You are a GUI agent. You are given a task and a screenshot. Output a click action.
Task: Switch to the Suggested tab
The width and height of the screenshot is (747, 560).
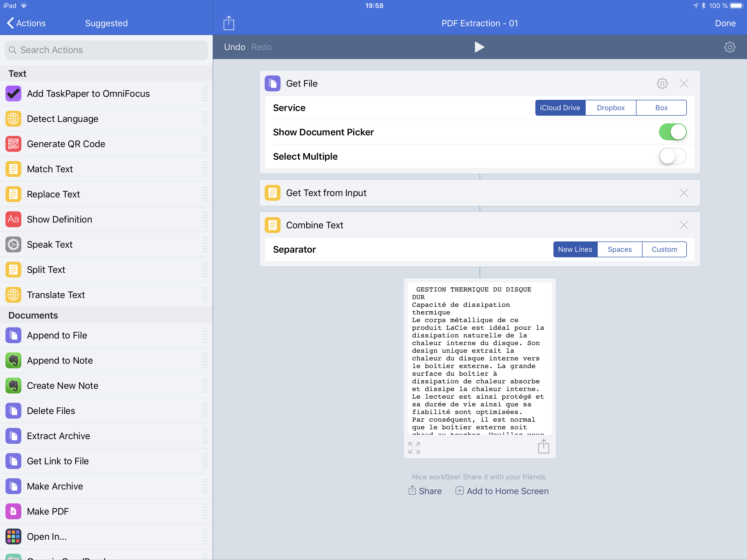pyautogui.click(x=106, y=23)
